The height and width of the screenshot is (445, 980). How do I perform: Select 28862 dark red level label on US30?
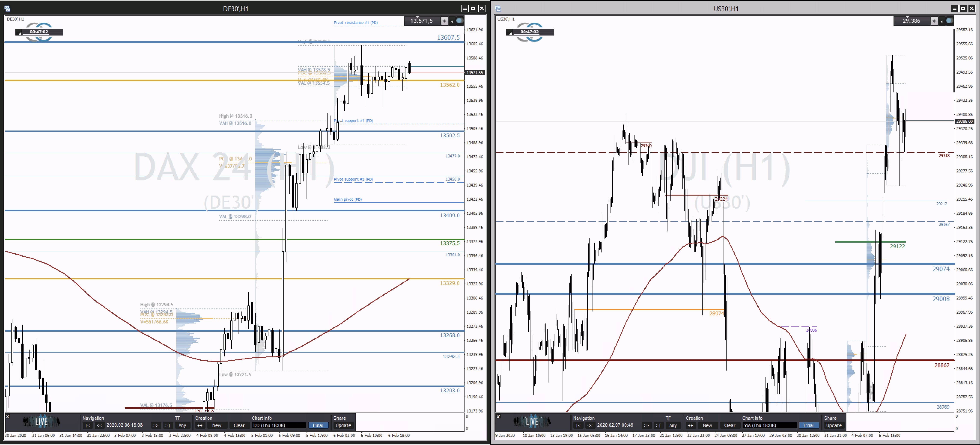[x=942, y=365]
